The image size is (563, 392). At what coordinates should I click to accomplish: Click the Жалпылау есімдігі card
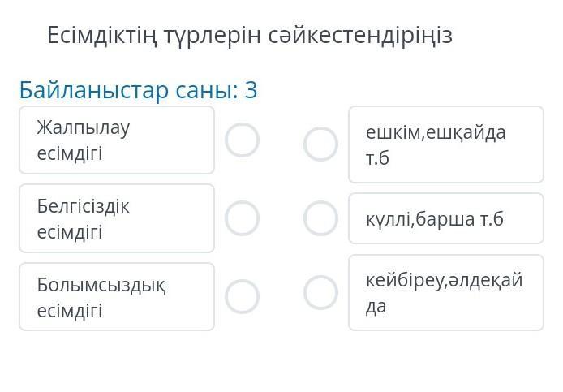point(117,140)
